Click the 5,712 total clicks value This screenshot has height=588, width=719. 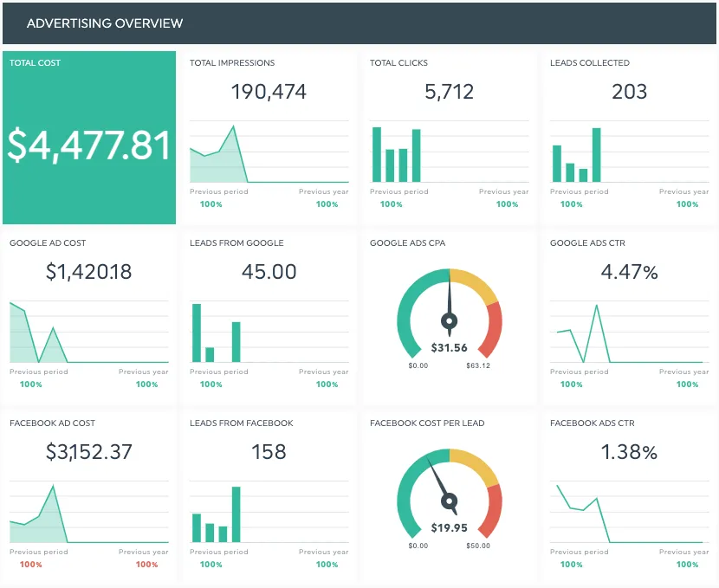pos(449,92)
